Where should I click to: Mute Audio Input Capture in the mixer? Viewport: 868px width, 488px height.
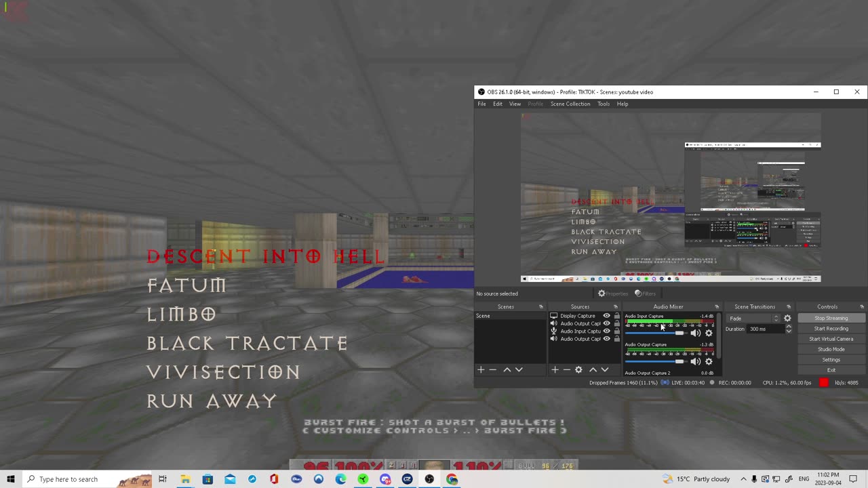695,333
